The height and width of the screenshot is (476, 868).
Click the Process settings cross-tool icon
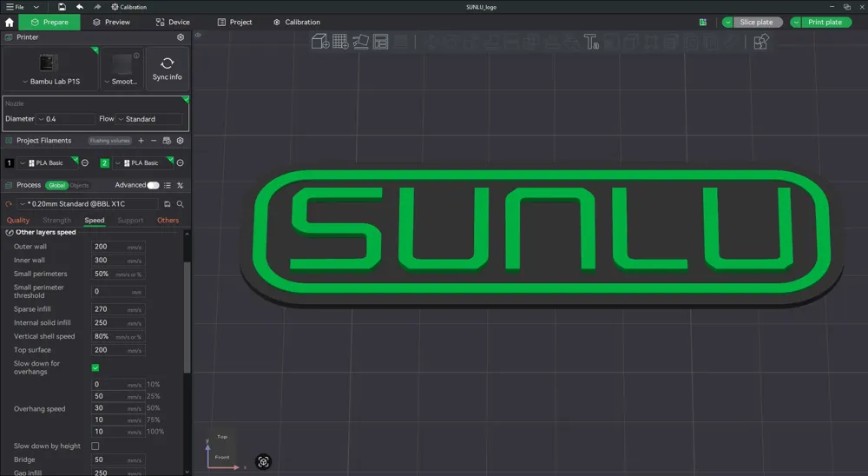point(180,185)
